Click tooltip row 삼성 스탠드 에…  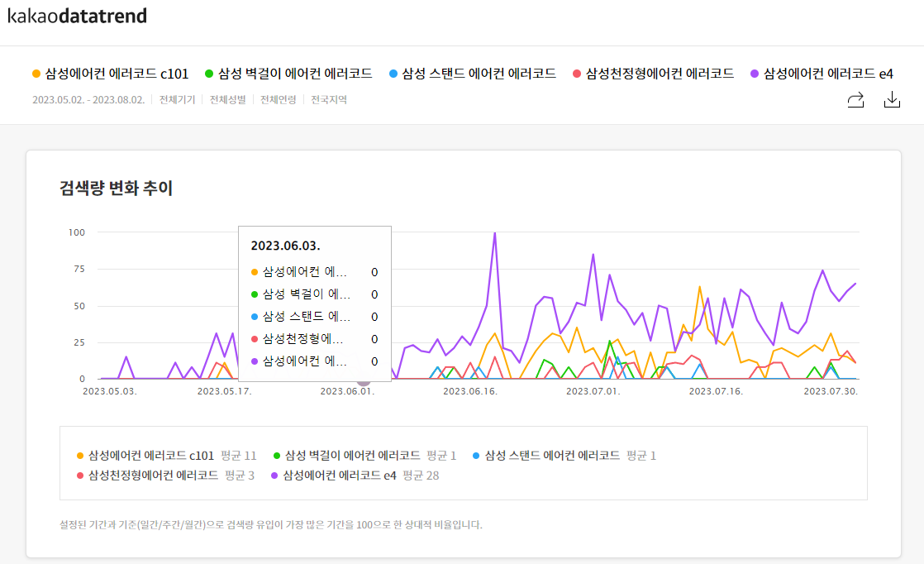pos(314,317)
